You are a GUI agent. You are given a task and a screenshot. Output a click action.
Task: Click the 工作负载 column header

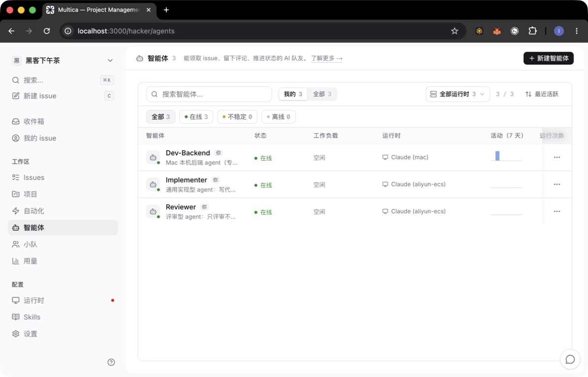pos(326,135)
